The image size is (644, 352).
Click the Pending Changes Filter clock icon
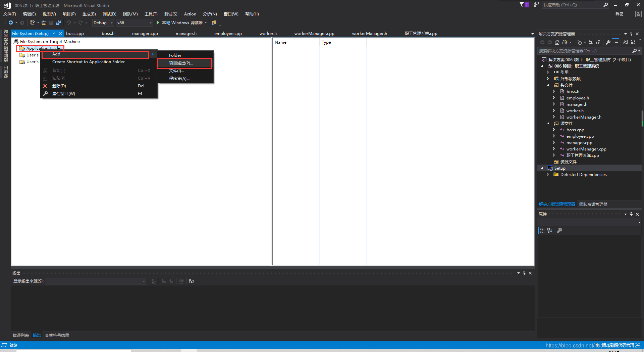[580, 42]
